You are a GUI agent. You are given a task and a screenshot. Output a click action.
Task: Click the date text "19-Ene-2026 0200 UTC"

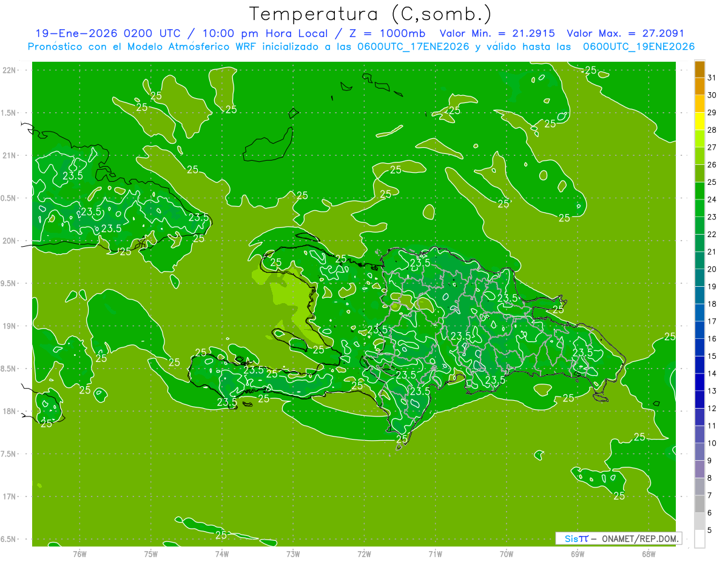click(107, 33)
